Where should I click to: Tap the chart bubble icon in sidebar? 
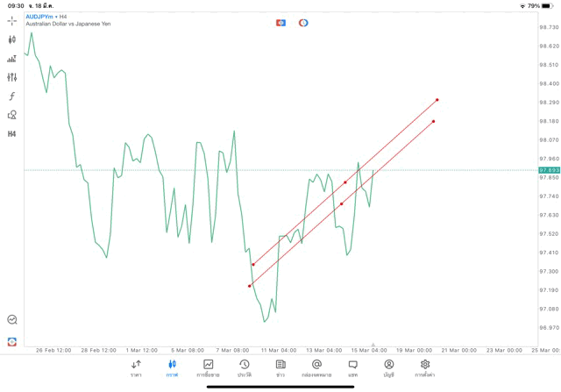[x=11, y=320]
